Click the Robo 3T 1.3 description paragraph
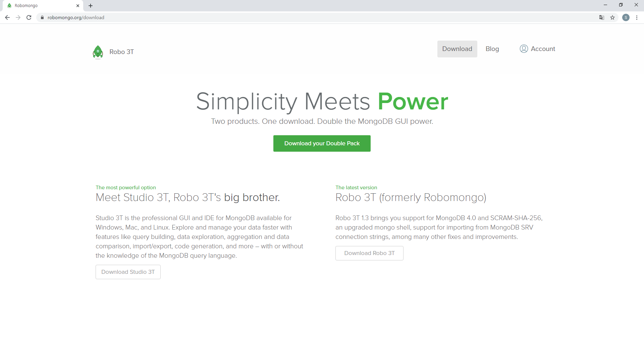This screenshot has width=644, height=349. pyautogui.click(x=439, y=227)
